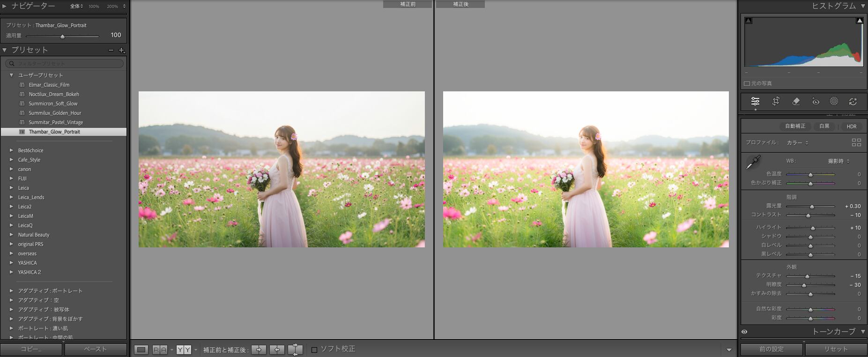
Task: Expand the Best6choice preset group
Action: [x=12, y=150]
